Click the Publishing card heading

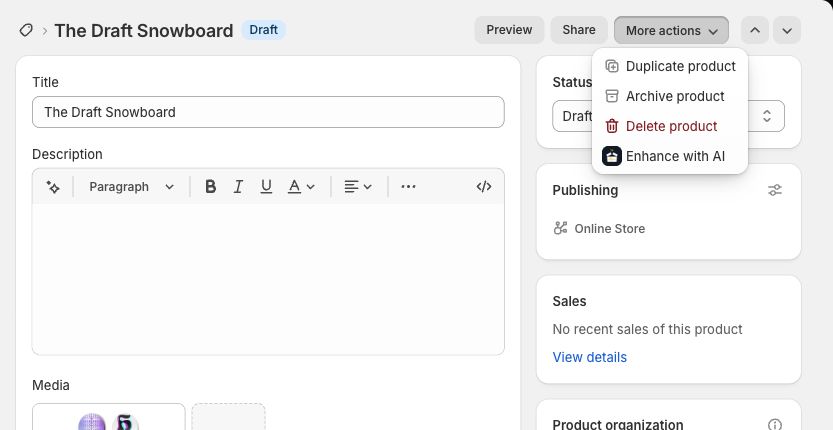(x=585, y=190)
